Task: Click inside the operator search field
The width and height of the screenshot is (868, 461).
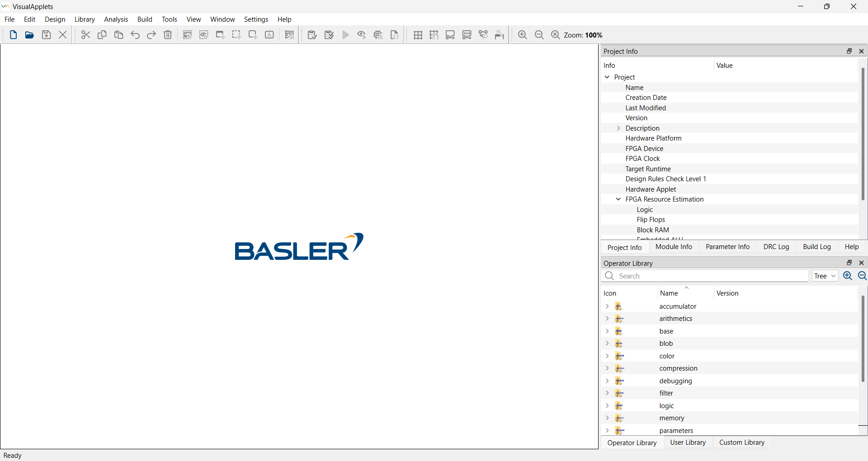Action: click(x=705, y=276)
